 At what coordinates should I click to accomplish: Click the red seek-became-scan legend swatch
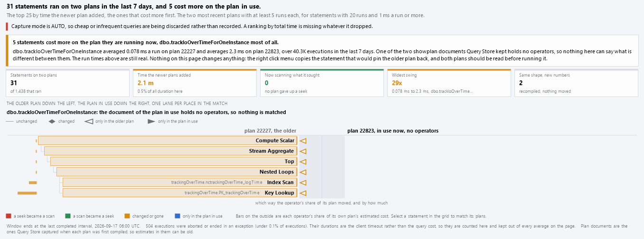tap(9, 216)
